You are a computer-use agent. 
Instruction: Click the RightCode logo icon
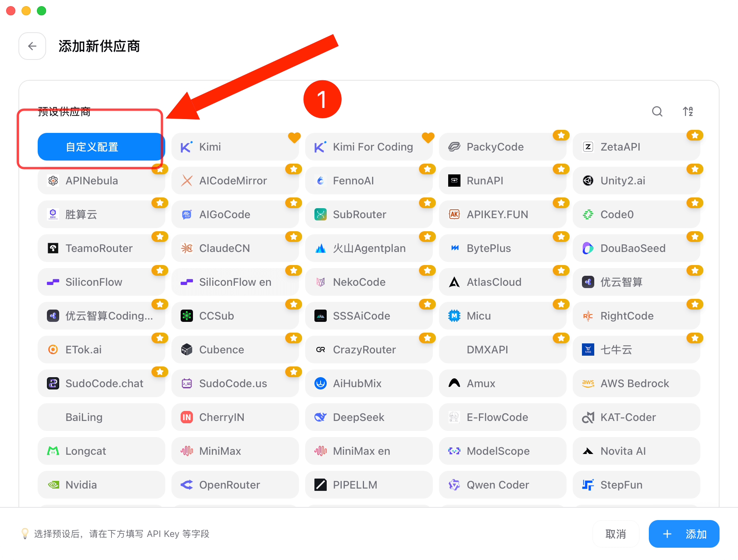tap(588, 316)
